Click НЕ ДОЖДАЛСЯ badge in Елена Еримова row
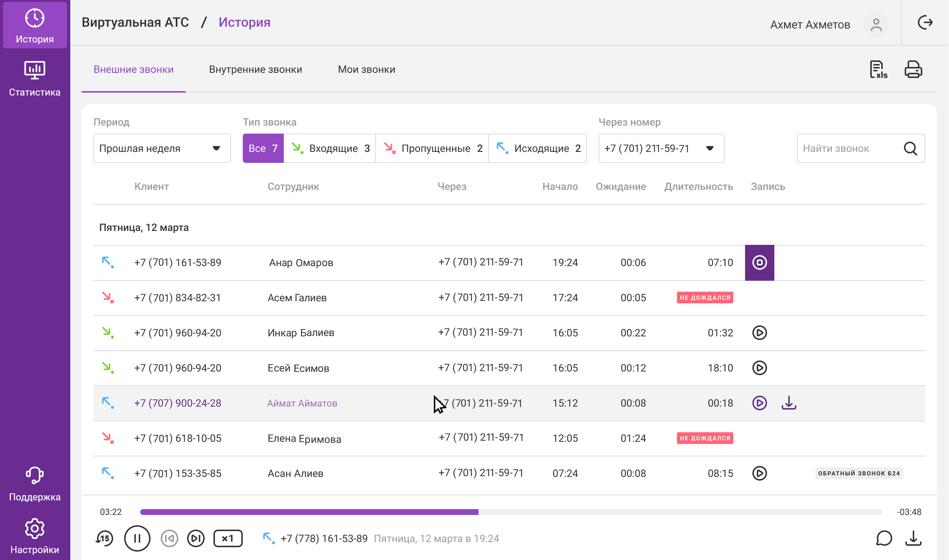949x560 pixels. point(705,438)
